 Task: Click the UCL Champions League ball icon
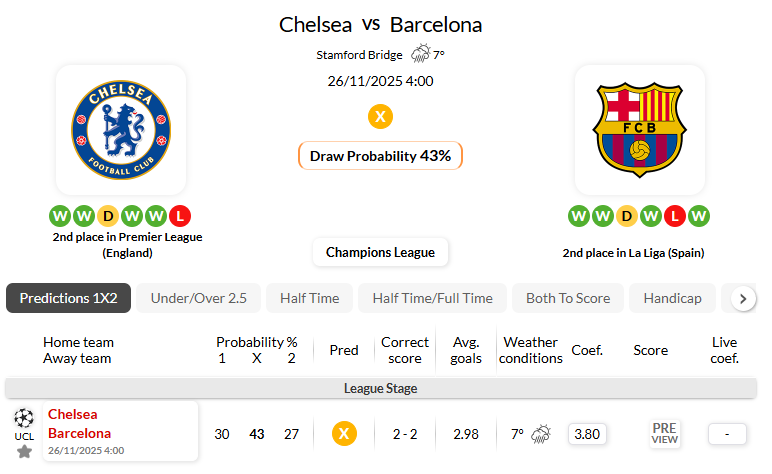pos(24,417)
